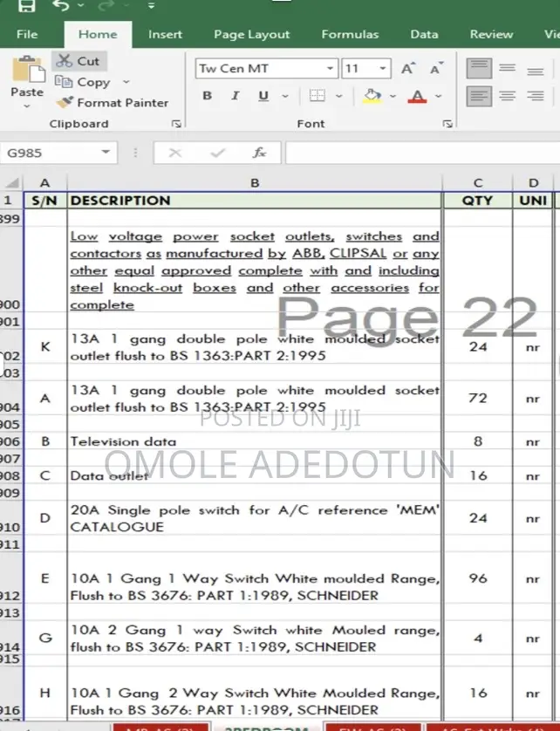Image resolution: width=560 pixels, height=731 pixels.
Task: Apply the yellow Fill Color
Action: click(x=372, y=96)
